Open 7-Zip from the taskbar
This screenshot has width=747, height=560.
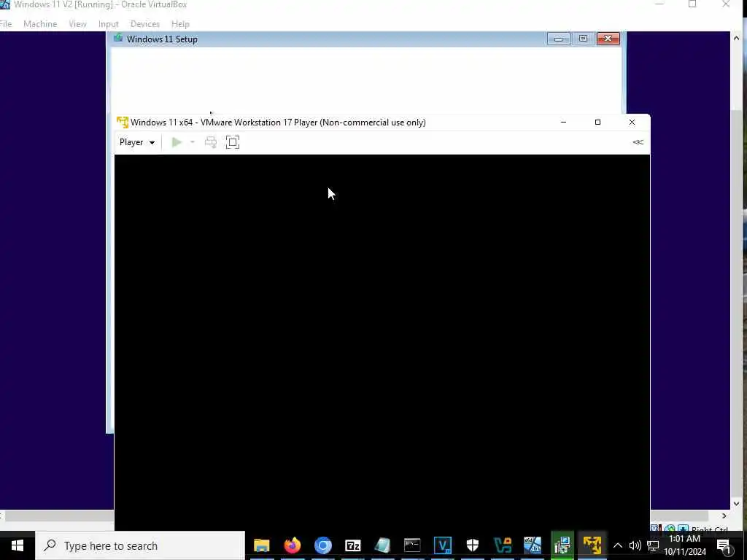tap(352, 545)
